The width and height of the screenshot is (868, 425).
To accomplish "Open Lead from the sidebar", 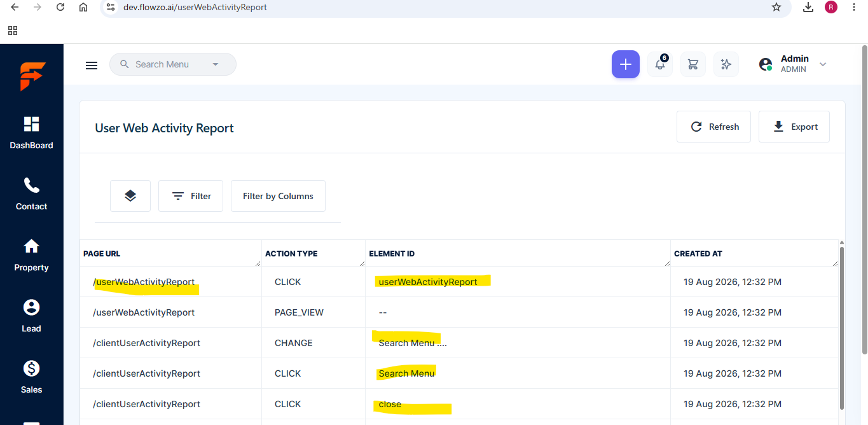I will [31, 316].
